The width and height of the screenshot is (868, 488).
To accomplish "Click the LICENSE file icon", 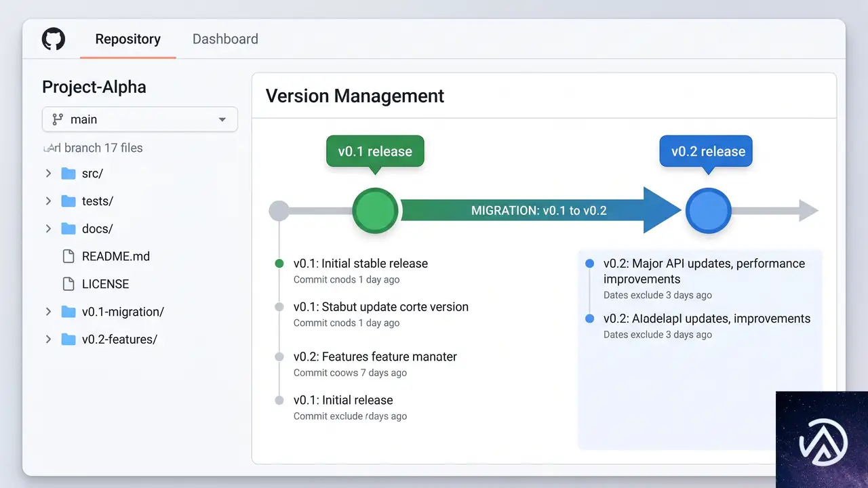I will pos(68,284).
